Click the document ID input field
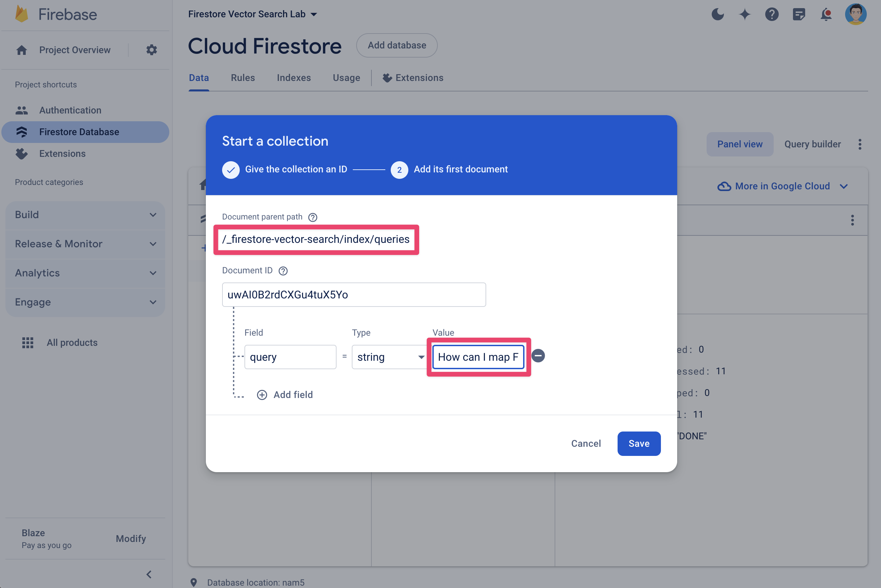The image size is (881, 588). pos(354,294)
